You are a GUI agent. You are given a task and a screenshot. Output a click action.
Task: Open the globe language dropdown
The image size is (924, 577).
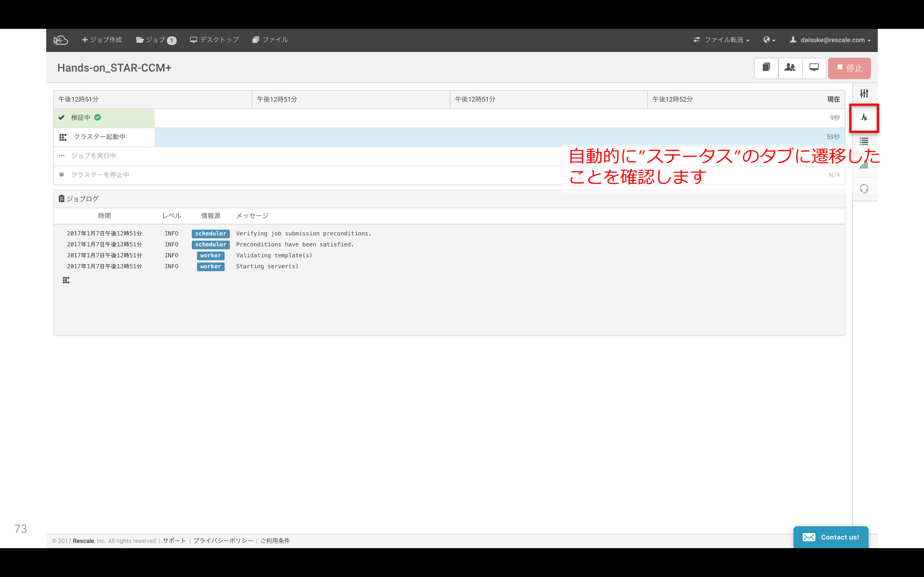769,40
